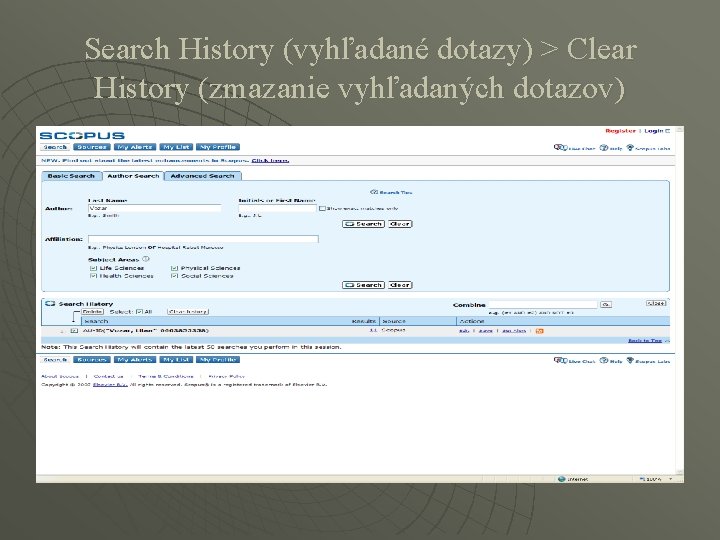Select the Author Search tab
This screenshot has height=540, width=720.
coord(133,176)
